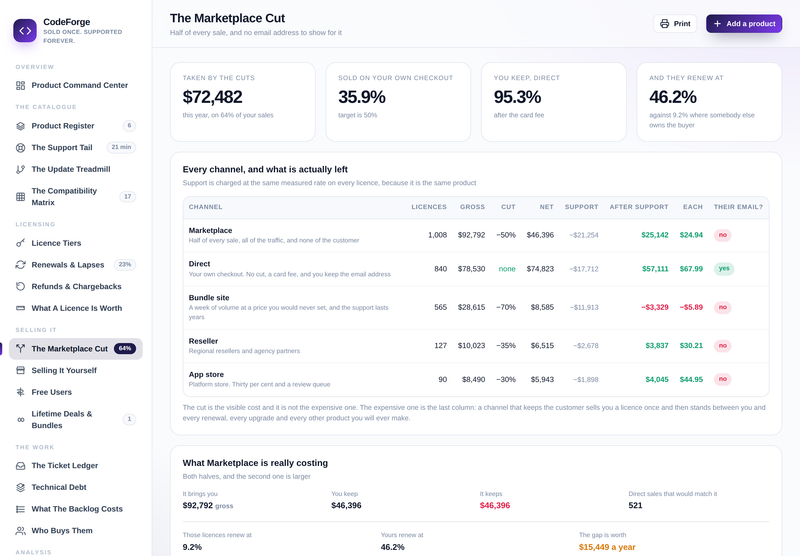The image size is (800, 556).
Task: Select the Reseller channel name
Action: point(203,341)
